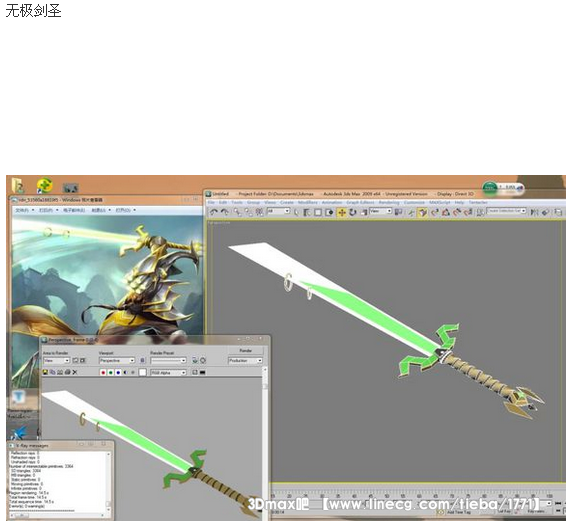Click the Mirror tool icon

click(535, 212)
